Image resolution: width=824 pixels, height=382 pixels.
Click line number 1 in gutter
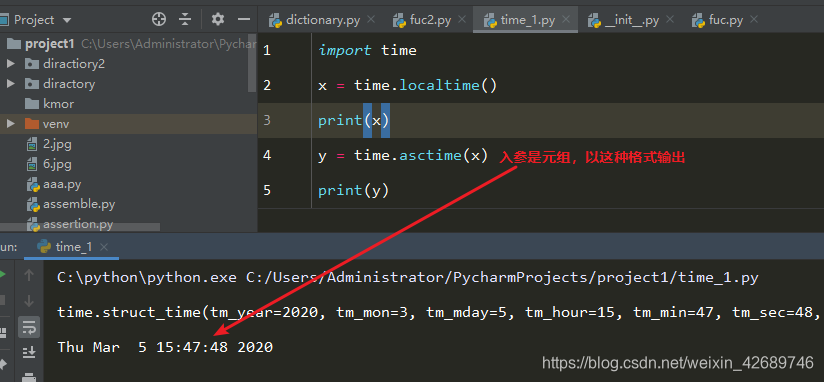pyautogui.click(x=267, y=50)
